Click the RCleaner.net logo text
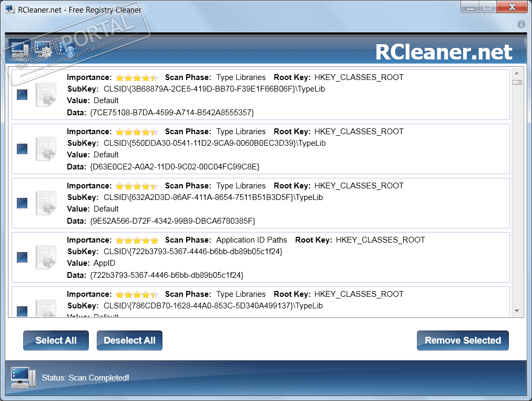Viewport: 532px width, 401px height. 444,52
